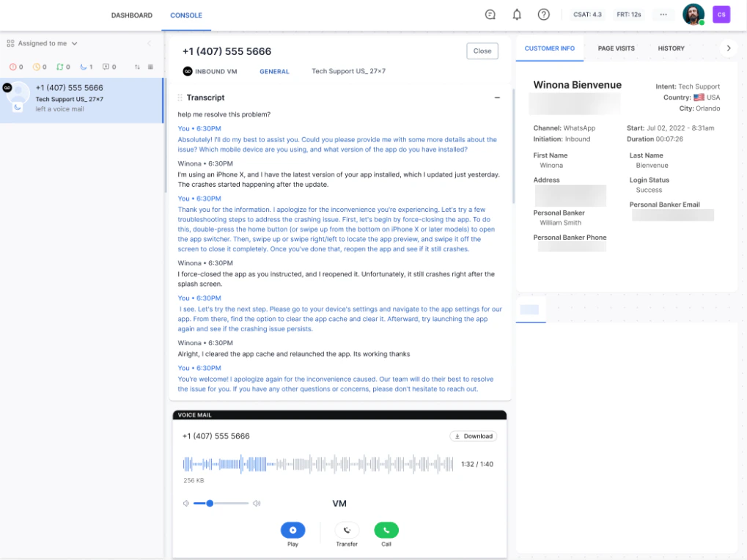Adjust the volume slider

point(210,503)
